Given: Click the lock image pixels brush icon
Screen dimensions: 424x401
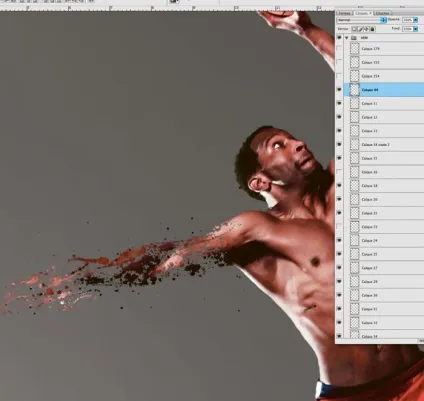Looking at the screenshot, I should 360,29.
